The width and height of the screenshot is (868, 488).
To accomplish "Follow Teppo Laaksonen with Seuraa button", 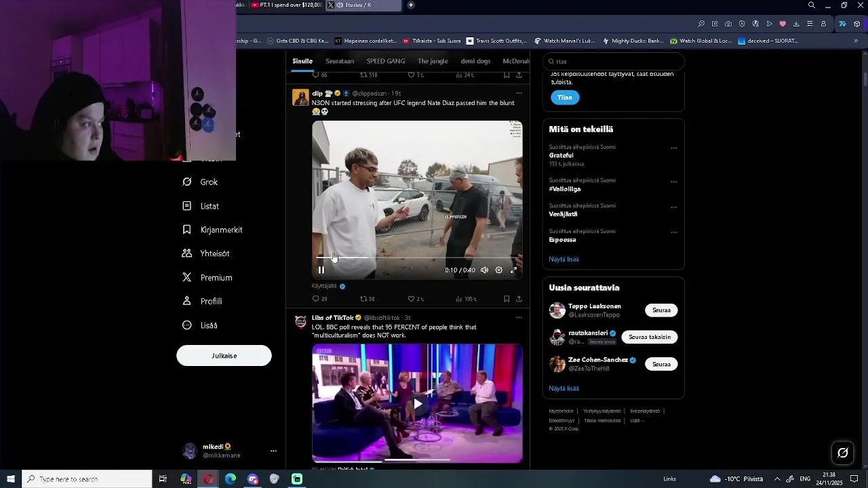I will coord(661,310).
